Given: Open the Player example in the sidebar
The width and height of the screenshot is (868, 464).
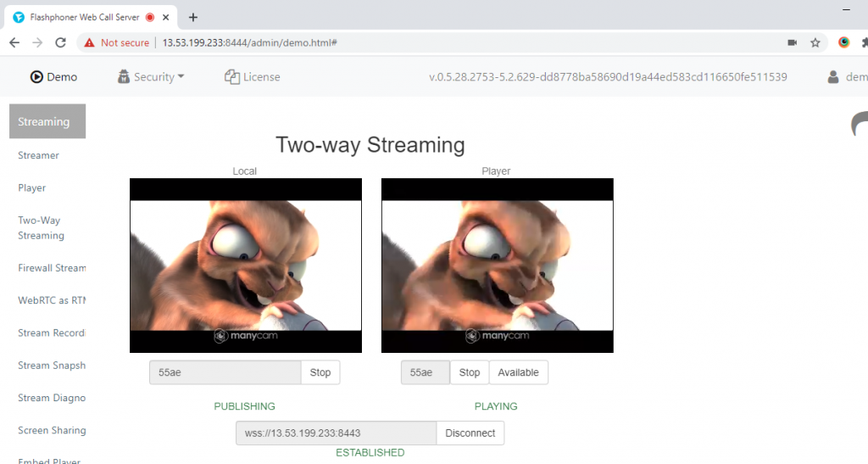Looking at the screenshot, I should click(x=31, y=187).
